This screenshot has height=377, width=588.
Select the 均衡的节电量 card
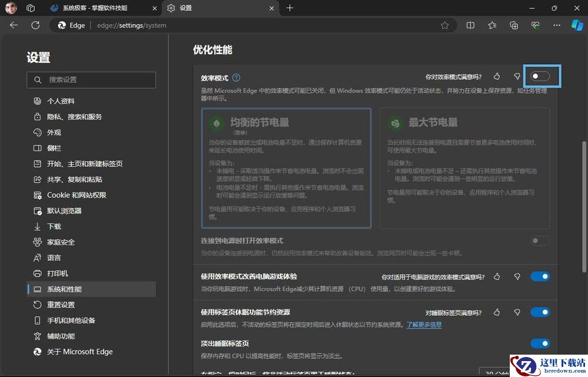point(286,168)
